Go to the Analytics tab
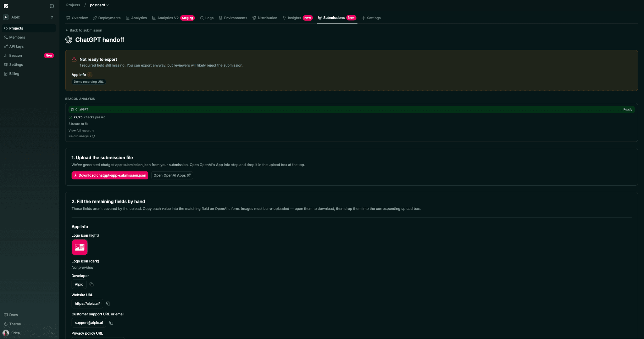The image size is (644, 339). tap(136, 18)
